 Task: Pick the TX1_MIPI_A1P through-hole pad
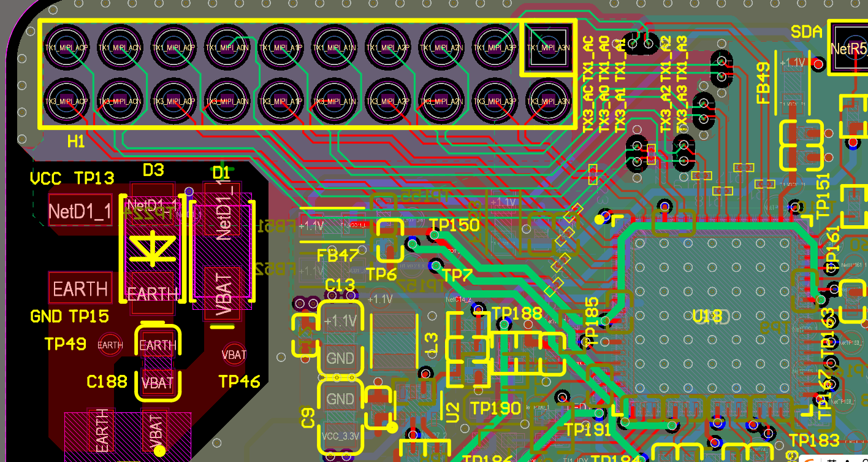click(x=280, y=48)
